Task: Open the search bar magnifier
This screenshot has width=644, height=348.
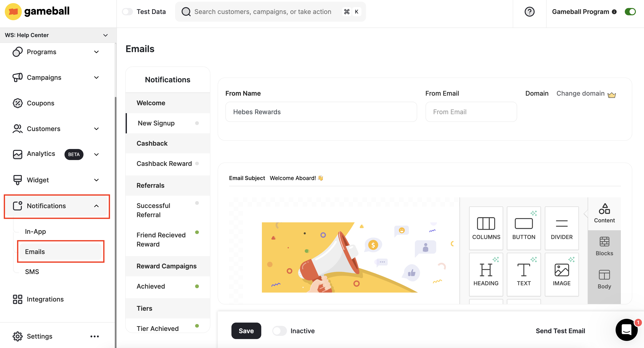Action: coord(186,11)
